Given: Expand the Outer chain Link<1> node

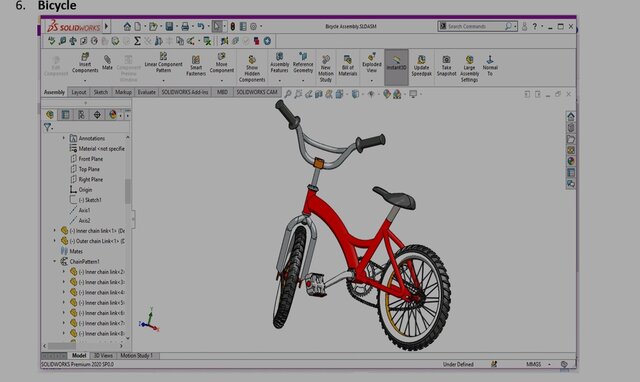Looking at the screenshot, I should pos(55,241).
